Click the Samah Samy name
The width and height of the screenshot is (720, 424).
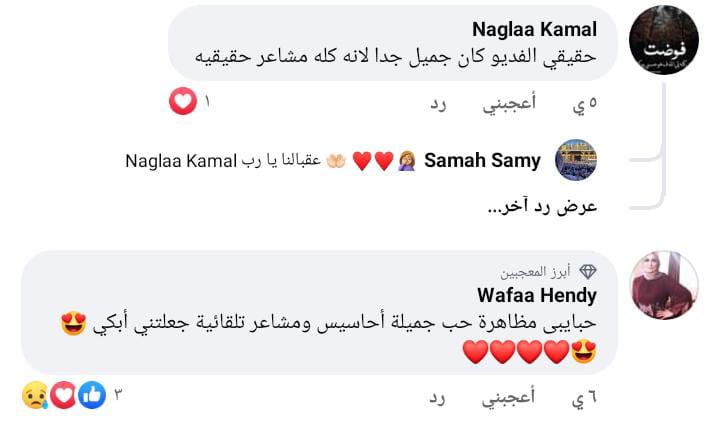click(x=483, y=161)
